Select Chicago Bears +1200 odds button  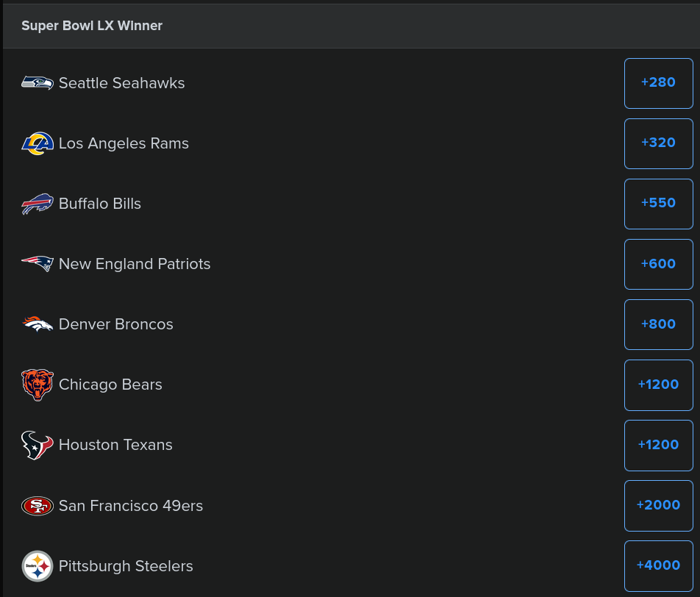tap(659, 385)
